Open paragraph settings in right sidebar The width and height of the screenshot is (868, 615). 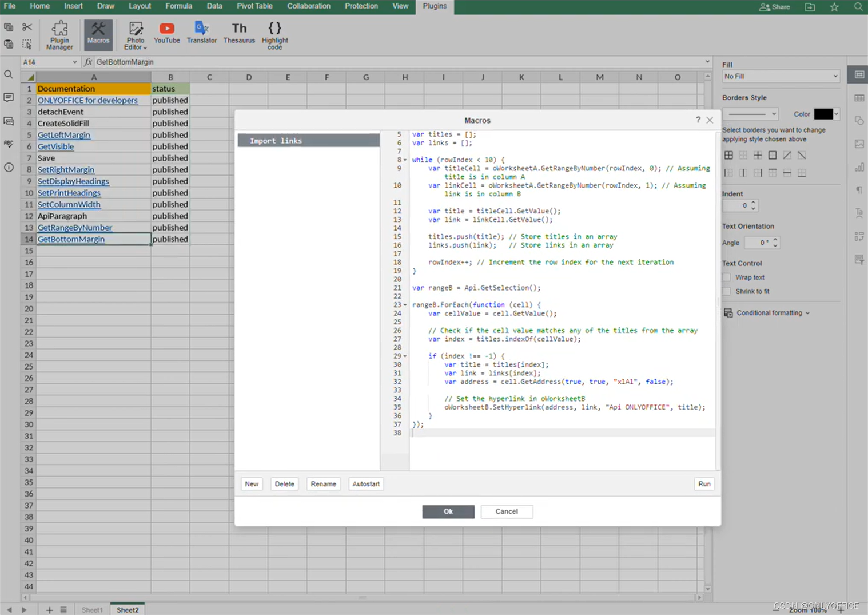(859, 191)
